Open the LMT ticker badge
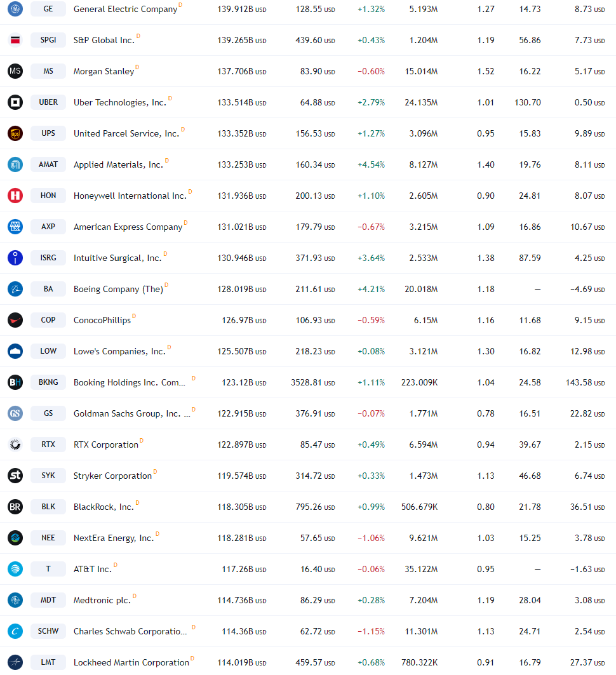 (x=48, y=662)
